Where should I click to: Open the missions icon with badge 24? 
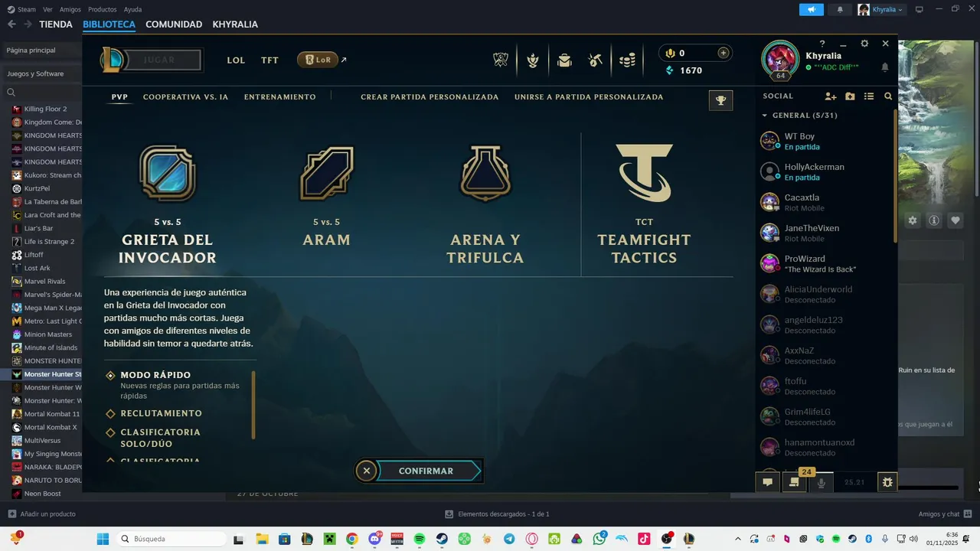pyautogui.click(x=794, y=482)
